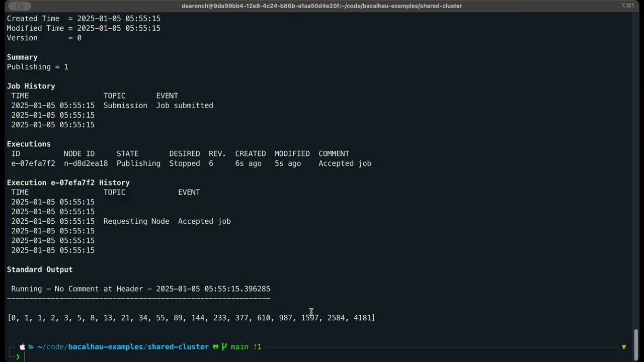Click 'Accepted job' event in execution history

coord(204,221)
